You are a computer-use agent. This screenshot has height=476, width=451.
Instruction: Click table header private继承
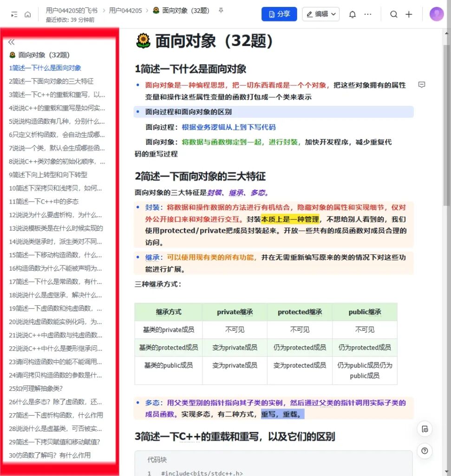click(x=235, y=312)
